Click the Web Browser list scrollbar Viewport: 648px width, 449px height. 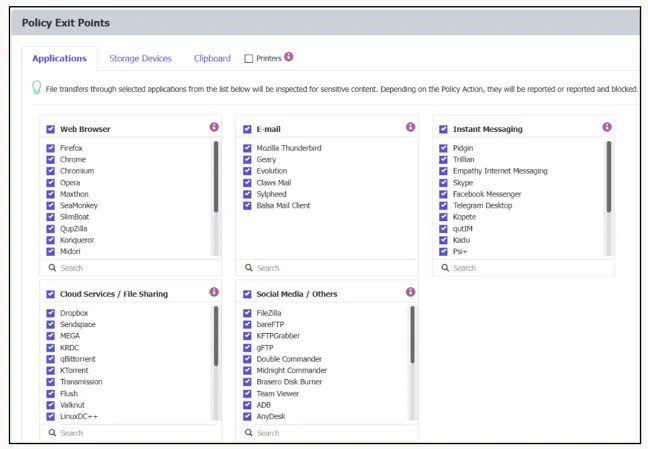pos(216,177)
